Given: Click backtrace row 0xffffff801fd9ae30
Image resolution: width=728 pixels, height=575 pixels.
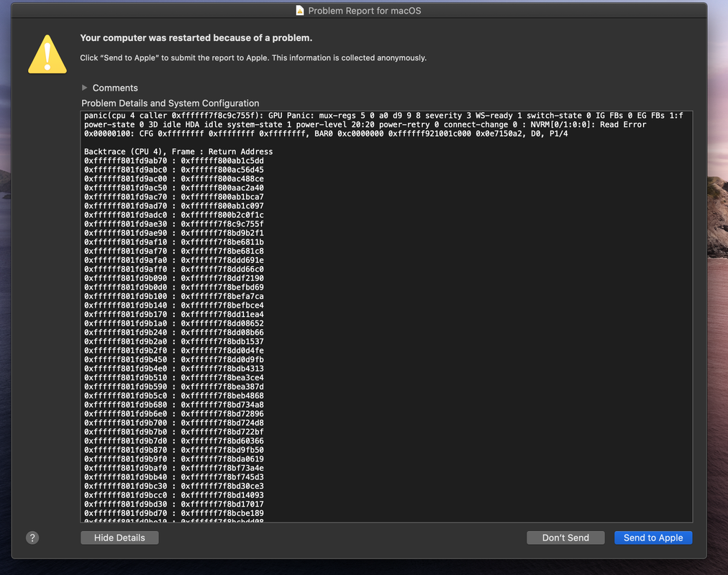Looking at the screenshot, I should point(173,224).
